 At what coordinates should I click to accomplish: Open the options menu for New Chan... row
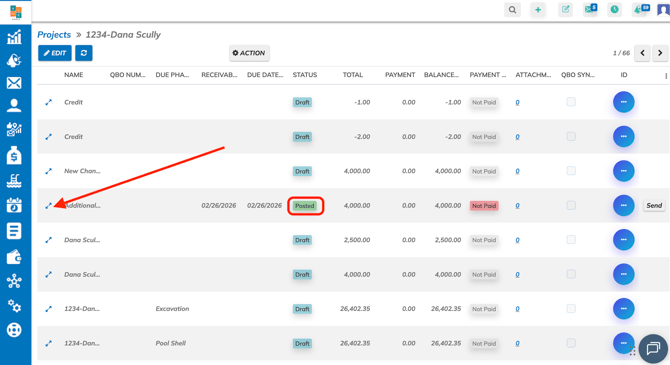click(x=623, y=171)
